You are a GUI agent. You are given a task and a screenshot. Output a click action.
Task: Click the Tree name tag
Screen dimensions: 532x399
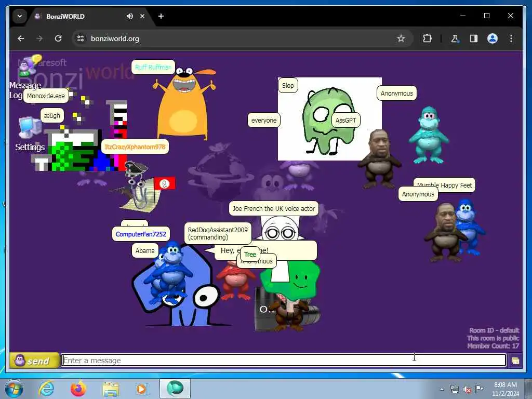[x=250, y=254]
